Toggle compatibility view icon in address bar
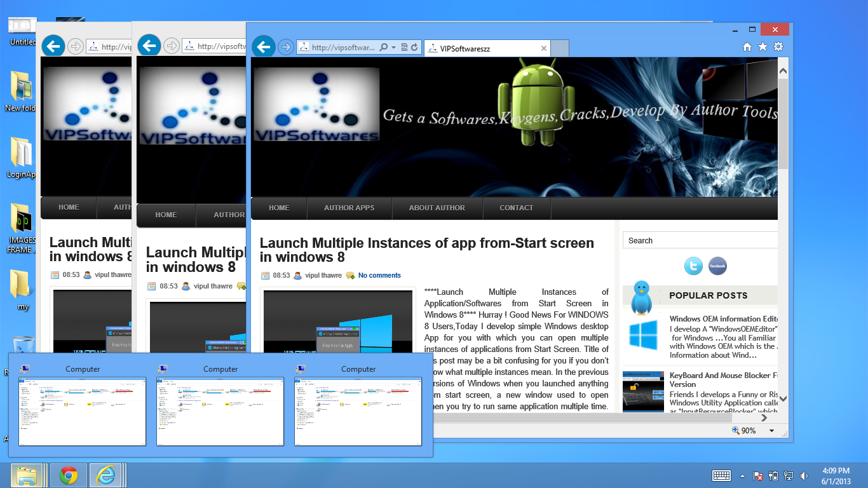 [x=404, y=48]
